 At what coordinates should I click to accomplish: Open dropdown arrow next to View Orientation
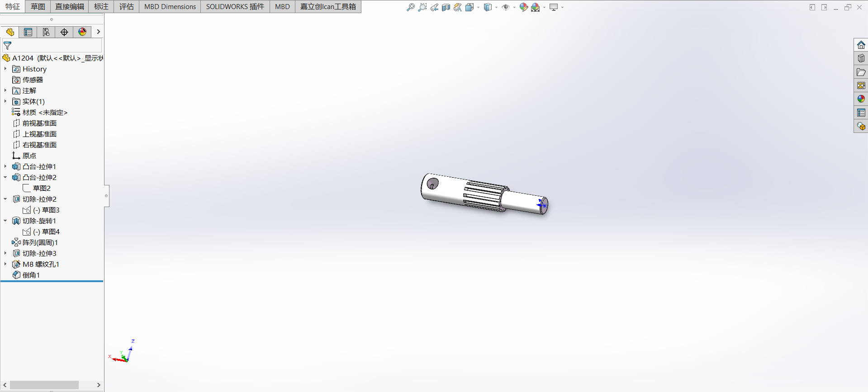click(478, 8)
